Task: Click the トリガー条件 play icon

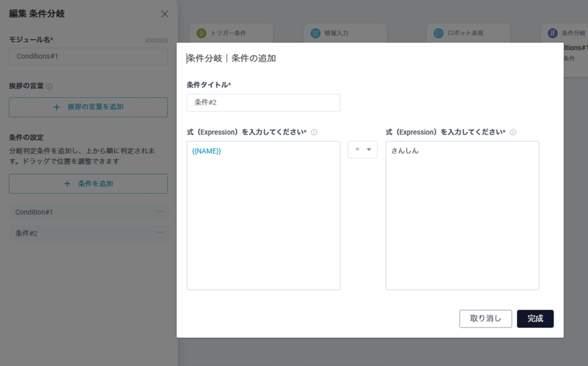Action: [x=202, y=33]
